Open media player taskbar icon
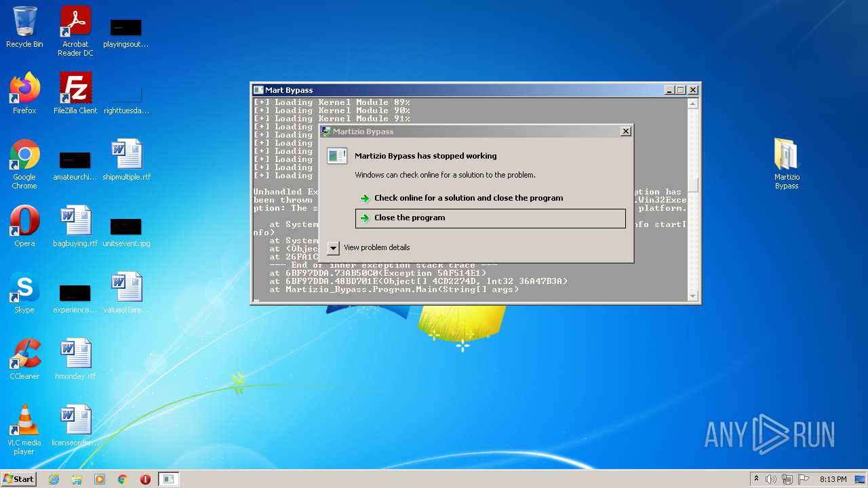The width and height of the screenshot is (868, 488). tap(100, 479)
